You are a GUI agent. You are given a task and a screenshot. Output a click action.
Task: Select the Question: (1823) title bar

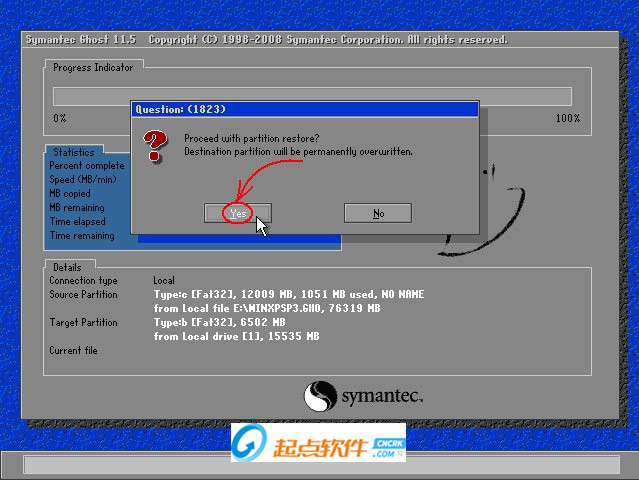[305, 109]
